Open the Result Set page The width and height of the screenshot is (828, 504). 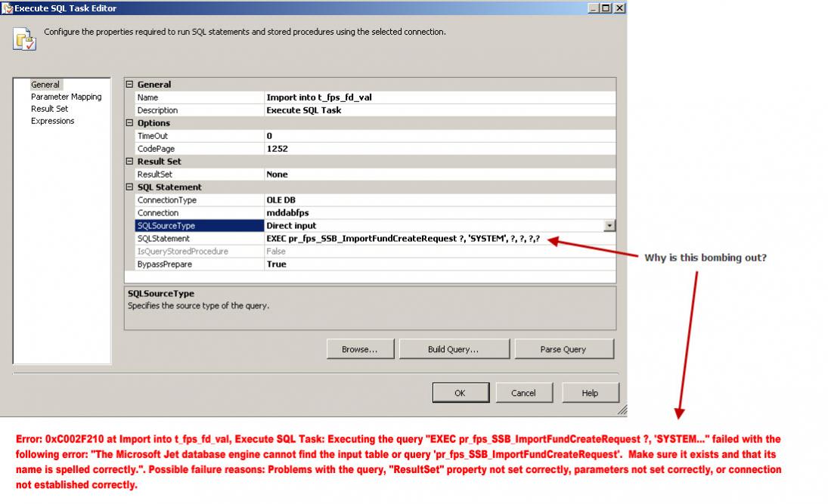(x=50, y=109)
